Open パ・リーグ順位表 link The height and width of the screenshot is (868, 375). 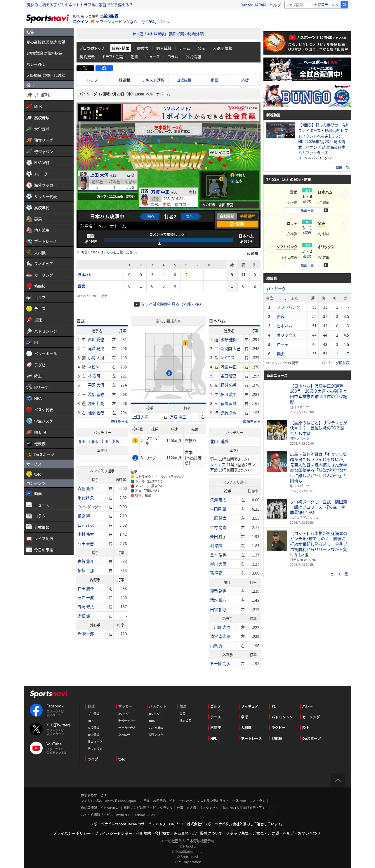point(335,363)
